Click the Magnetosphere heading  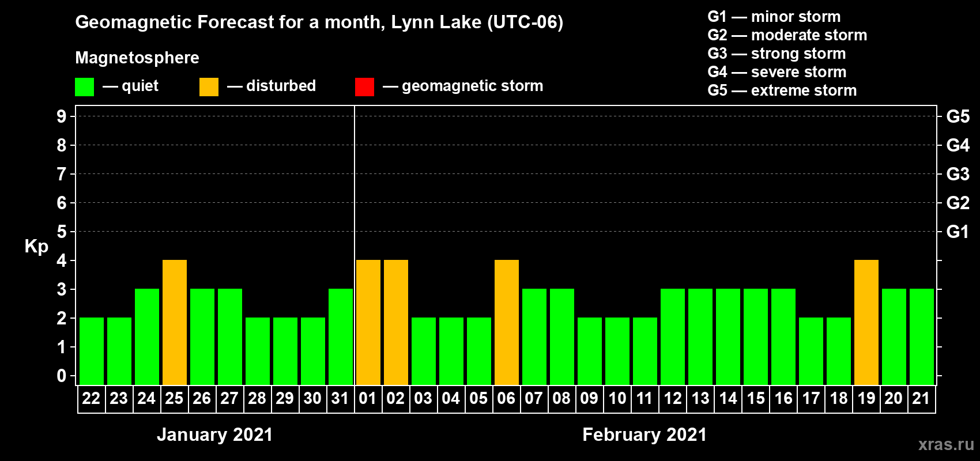click(x=137, y=58)
